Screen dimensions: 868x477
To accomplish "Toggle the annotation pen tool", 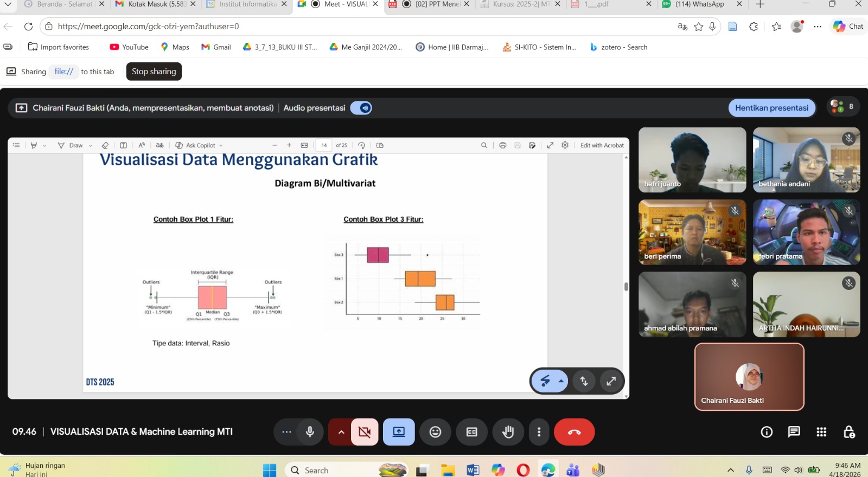I will point(546,381).
